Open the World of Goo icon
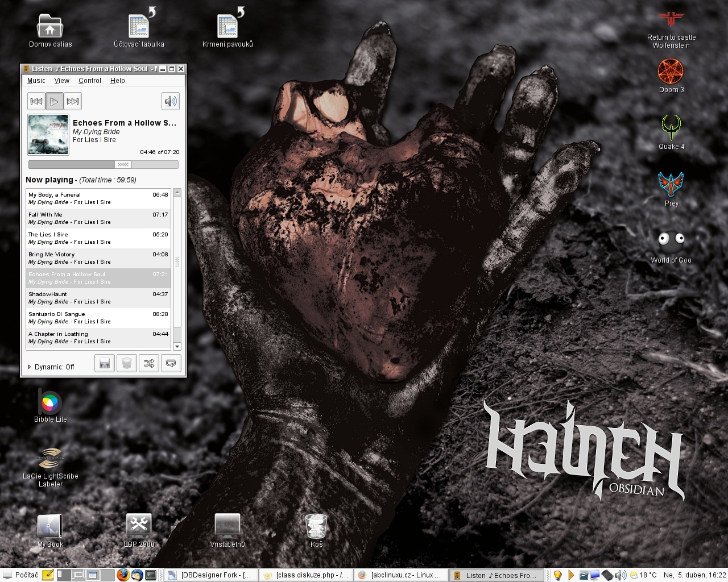The image size is (728, 582). pos(671,243)
